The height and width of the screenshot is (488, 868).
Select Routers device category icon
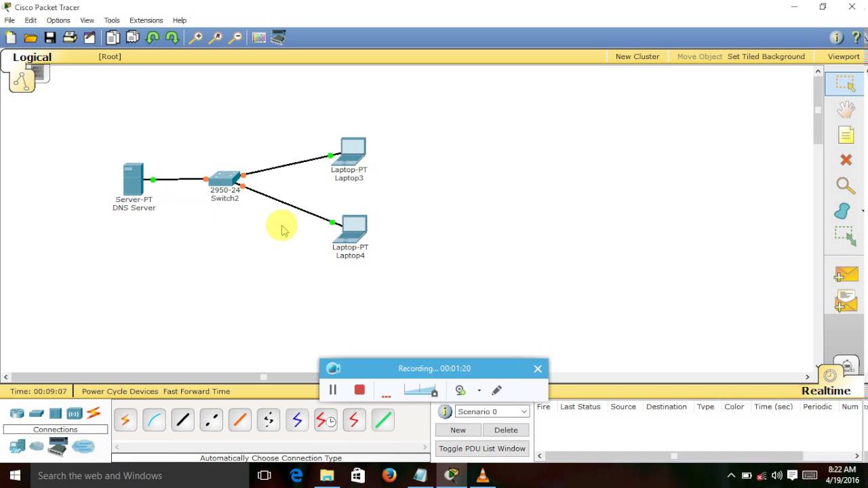pyautogui.click(x=17, y=413)
